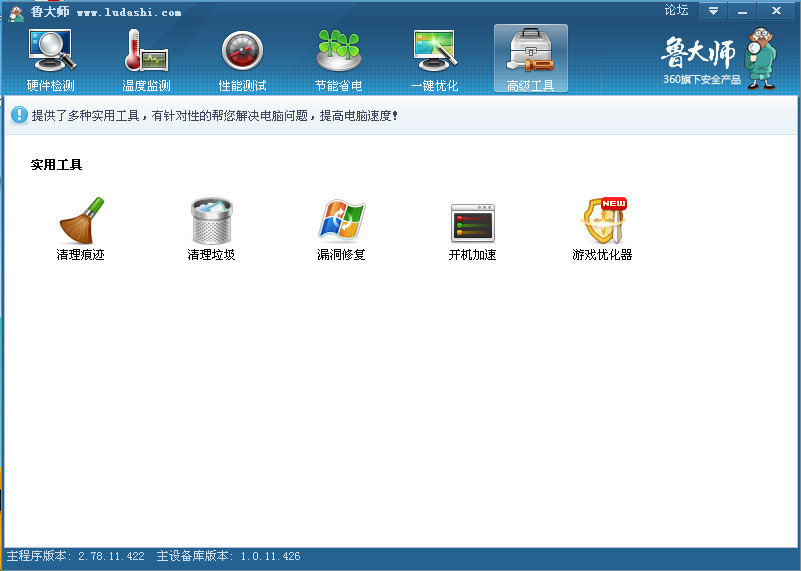The image size is (801, 571).
Task: Launch the 清理痕迹 broom tool
Action: (81, 229)
